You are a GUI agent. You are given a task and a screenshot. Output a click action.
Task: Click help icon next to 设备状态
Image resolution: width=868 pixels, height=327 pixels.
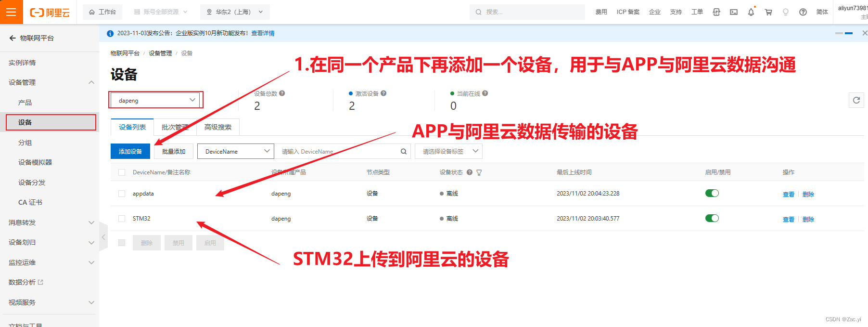tap(470, 172)
